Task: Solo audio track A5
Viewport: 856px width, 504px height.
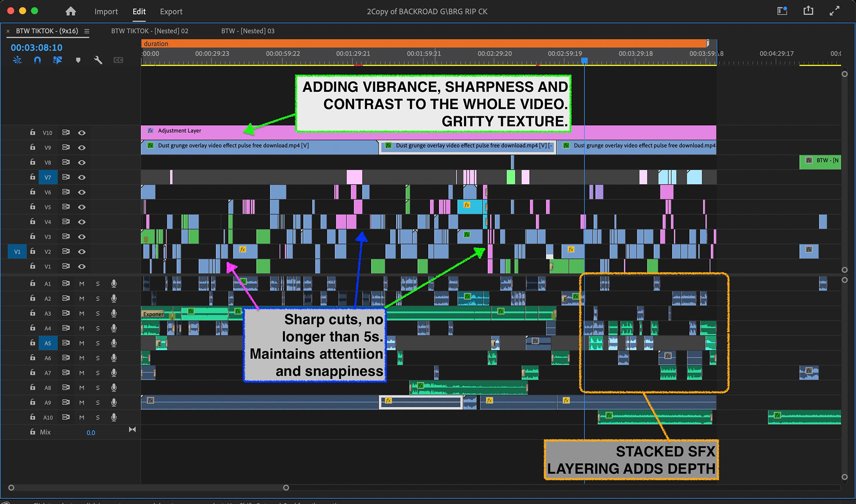Action: (98, 343)
